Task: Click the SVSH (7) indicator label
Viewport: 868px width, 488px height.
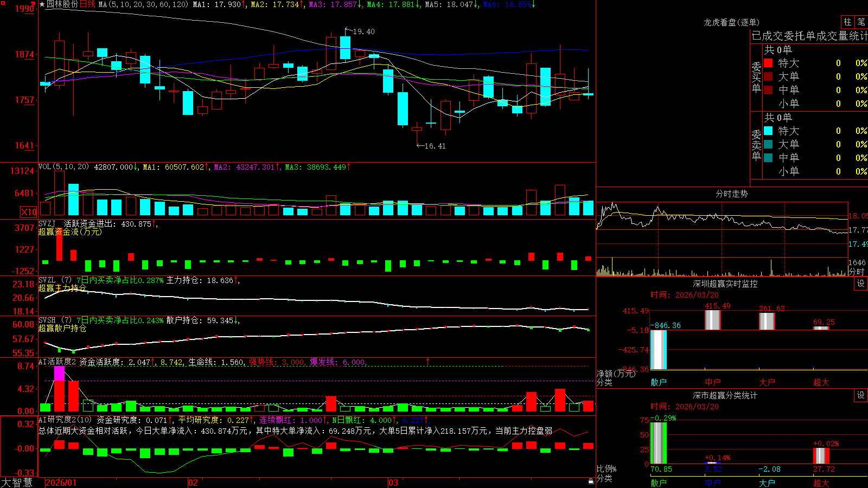Action: click(x=55, y=320)
